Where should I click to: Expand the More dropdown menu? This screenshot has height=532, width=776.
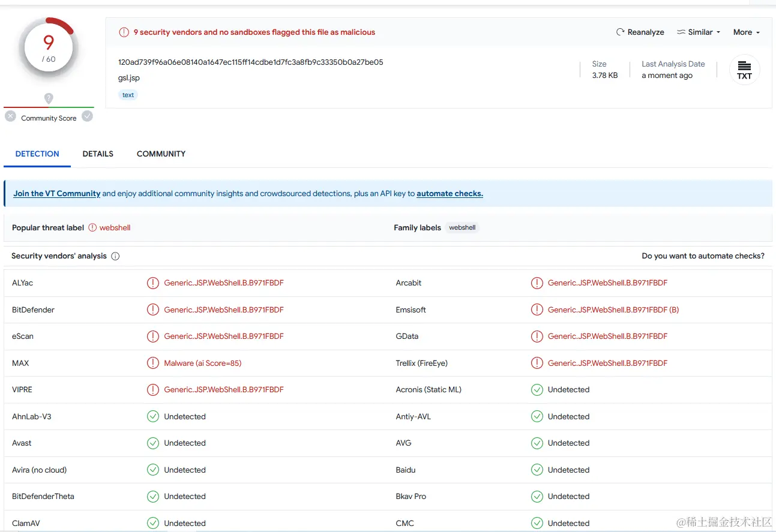tap(746, 32)
